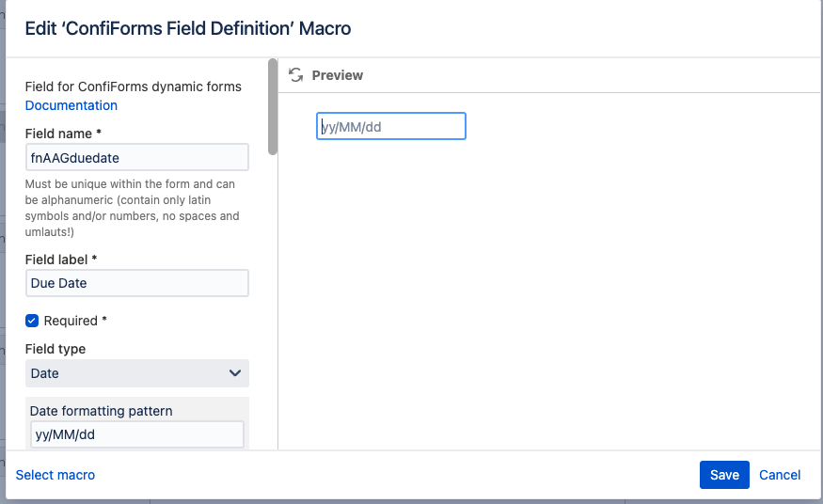The image size is (823, 504).
Task: Edit the Field label input Due Date
Action: (x=137, y=283)
